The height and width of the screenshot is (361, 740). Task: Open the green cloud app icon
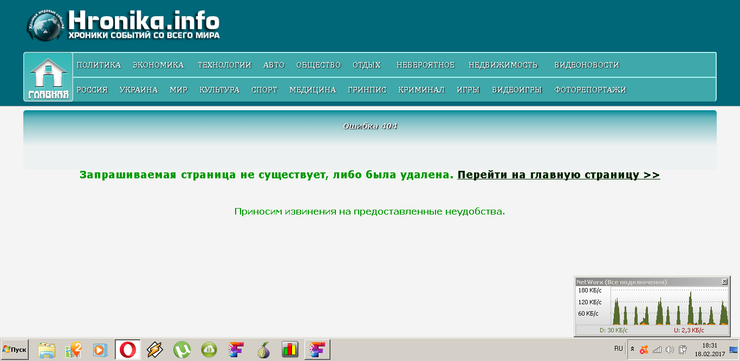coord(209,350)
